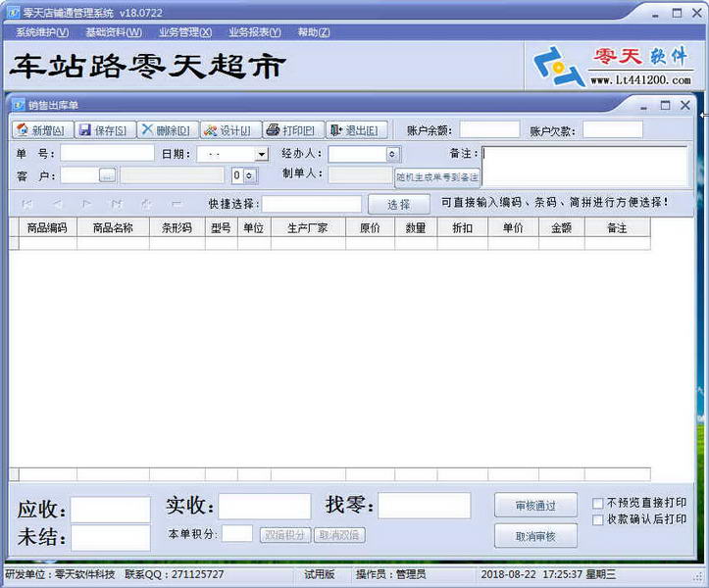Click the 双倍积分 button
Screen dimensions: 709x588
[284, 535]
